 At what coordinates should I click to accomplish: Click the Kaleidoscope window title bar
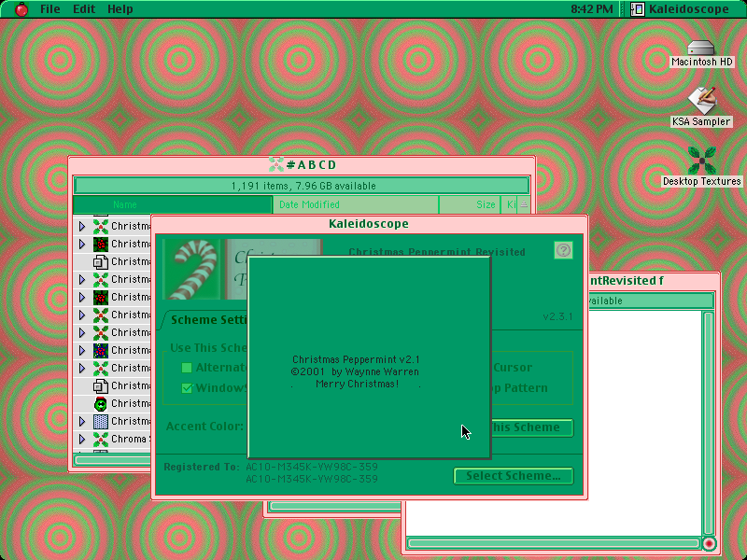click(x=369, y=223)
